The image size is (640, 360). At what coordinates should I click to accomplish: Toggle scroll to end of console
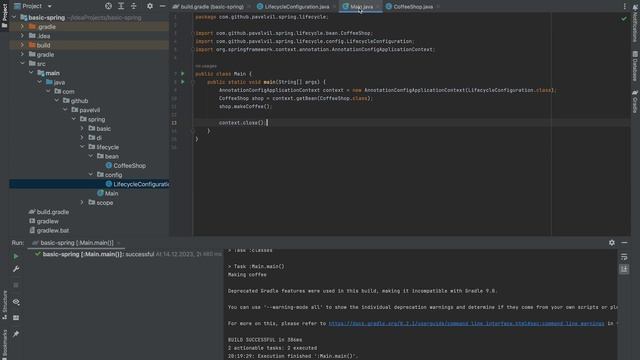point(624,269)
